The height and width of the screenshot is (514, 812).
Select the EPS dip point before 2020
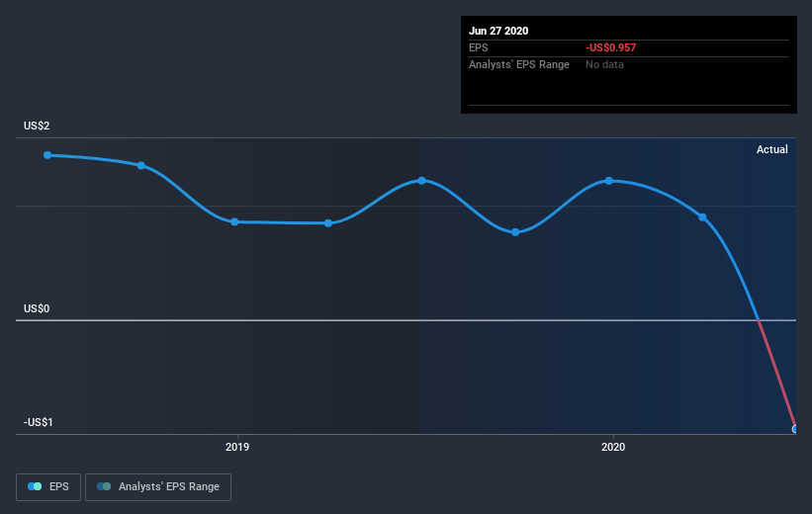pyautogui.click(x=515, y=232)
